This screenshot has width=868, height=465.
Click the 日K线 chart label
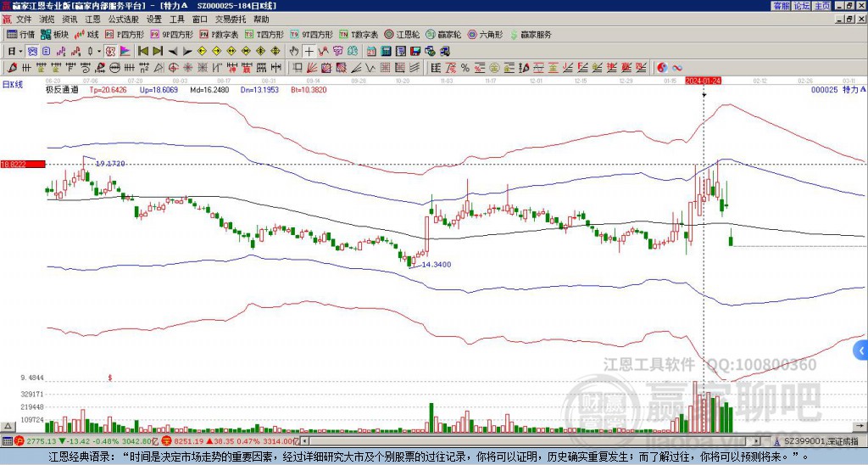tap(12, 85)
